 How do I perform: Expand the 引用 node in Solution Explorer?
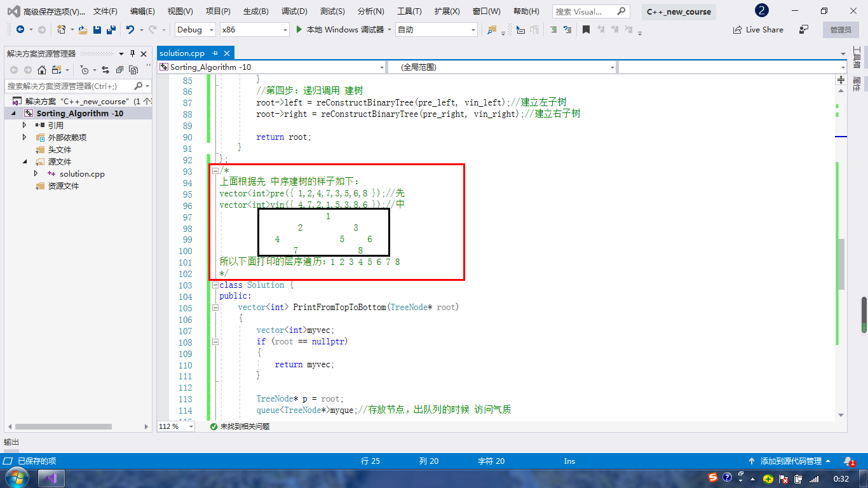(25, 125)
